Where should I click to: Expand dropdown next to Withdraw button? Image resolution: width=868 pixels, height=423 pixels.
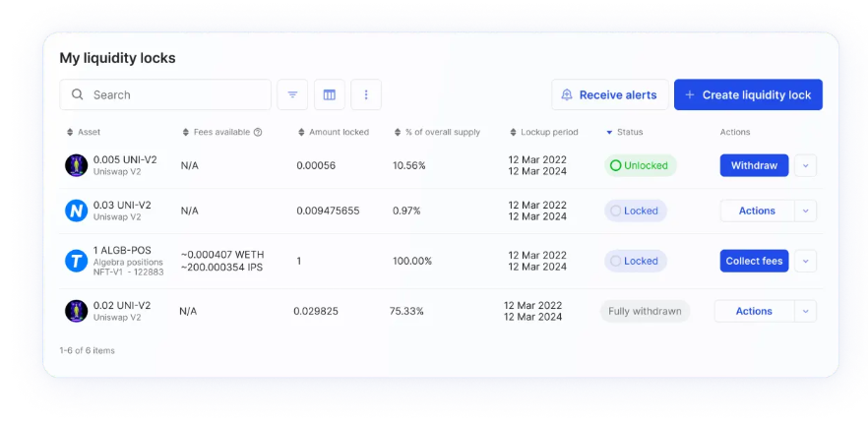(805, 165)
